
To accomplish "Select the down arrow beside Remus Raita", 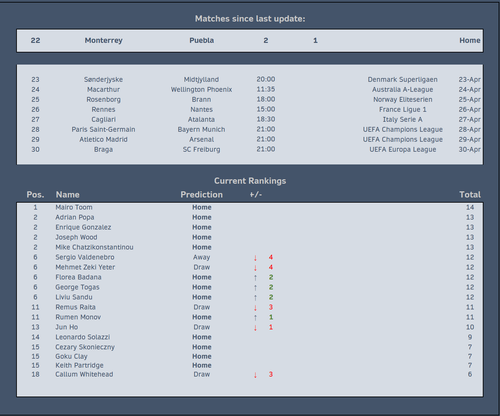I will (255, 308).
